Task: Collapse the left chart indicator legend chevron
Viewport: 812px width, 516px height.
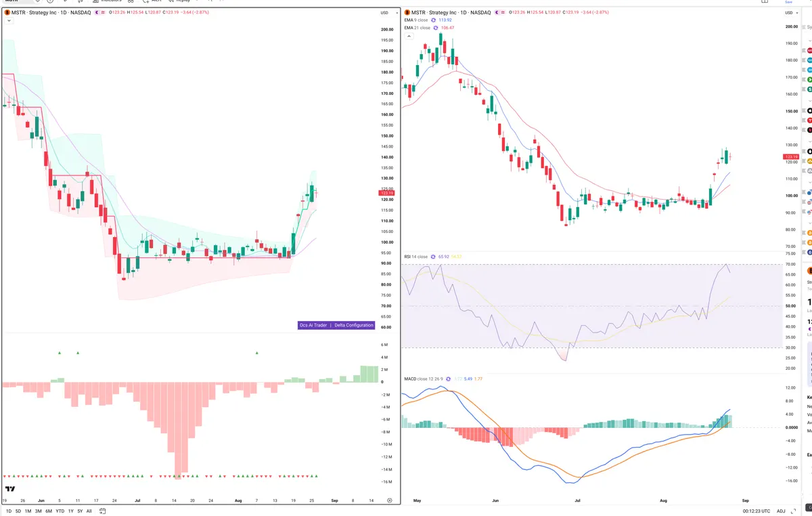Action: click(x=8, y=21)
